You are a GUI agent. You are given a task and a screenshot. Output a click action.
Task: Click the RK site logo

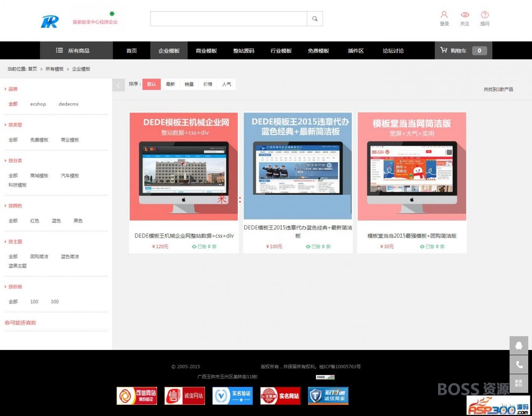pos(50,21)
